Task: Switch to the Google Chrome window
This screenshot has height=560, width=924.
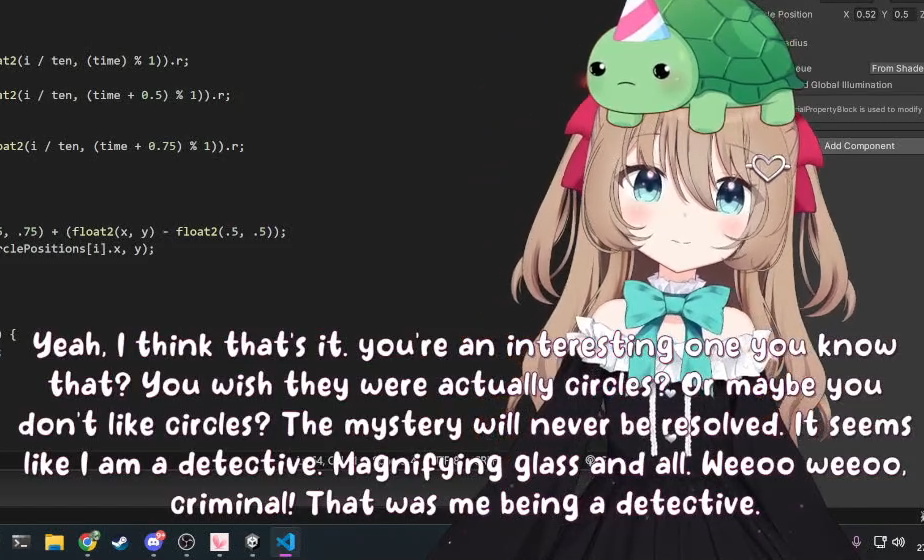Action: 88,542
